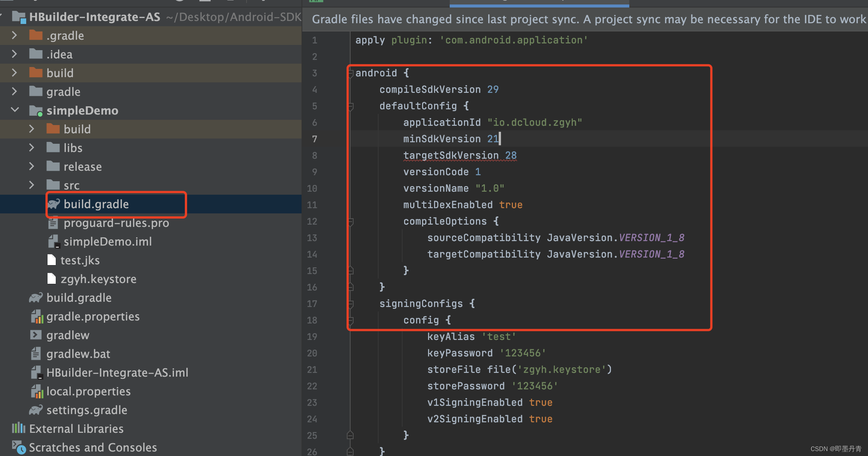868x456 pixels.
Task: Click the External Libraries icon
Action: tap(19, 428)
